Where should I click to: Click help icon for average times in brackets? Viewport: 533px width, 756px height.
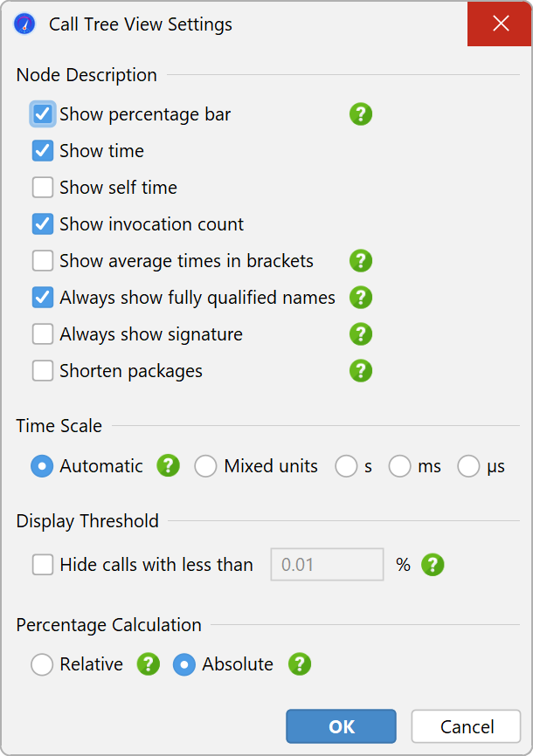click(361, 261)
